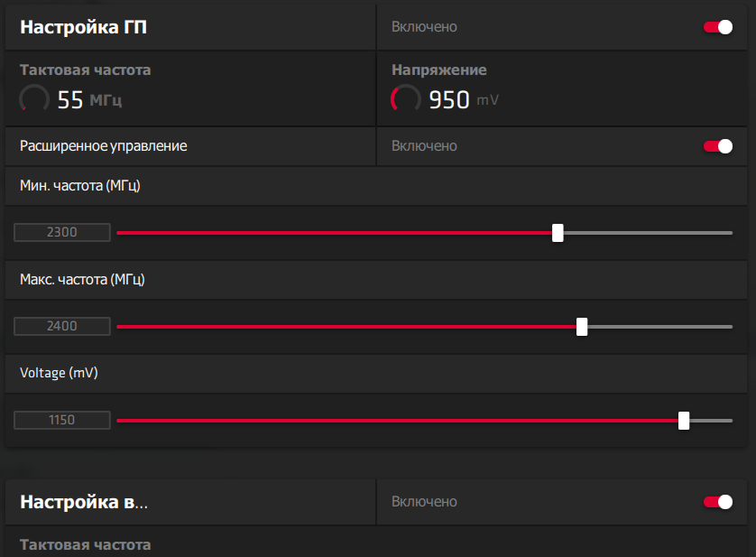Image resolution: width=756 pixels, height=557 pixels.
Task: Click the Мин. частота value field
Action: pyautogui.click(x=62, y=233)
